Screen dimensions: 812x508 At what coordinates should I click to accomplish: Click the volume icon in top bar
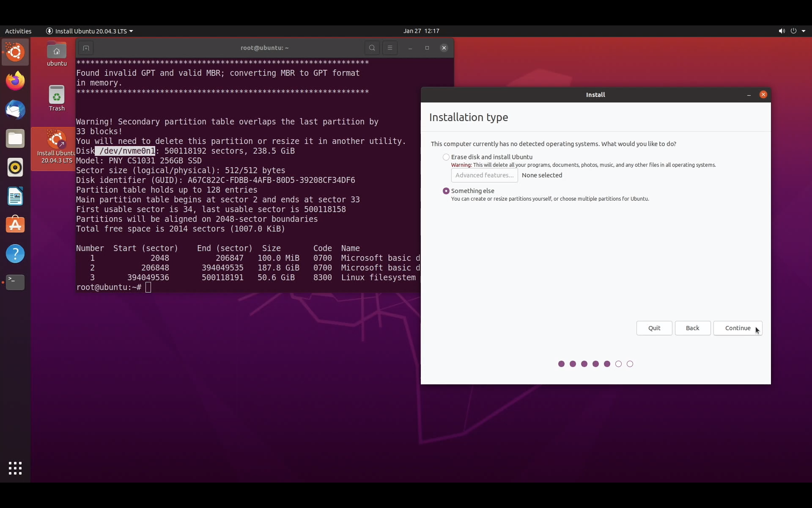(x=782, y=31)
